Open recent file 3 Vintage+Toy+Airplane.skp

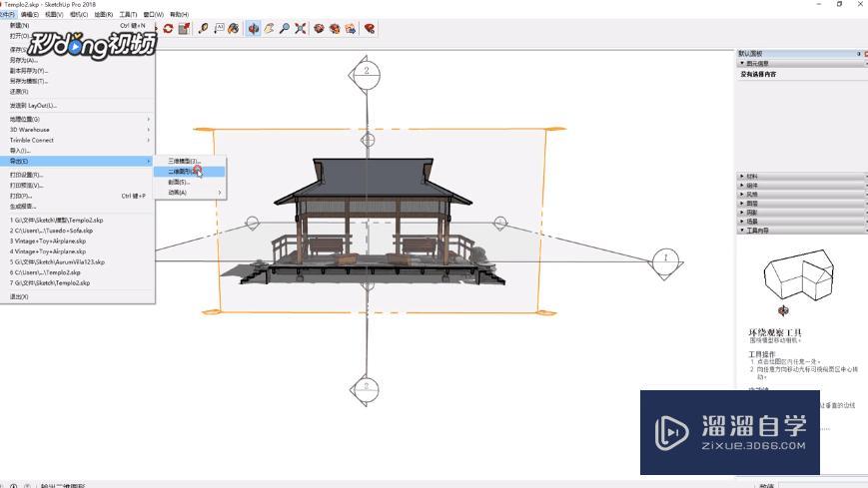click(78, 242)
